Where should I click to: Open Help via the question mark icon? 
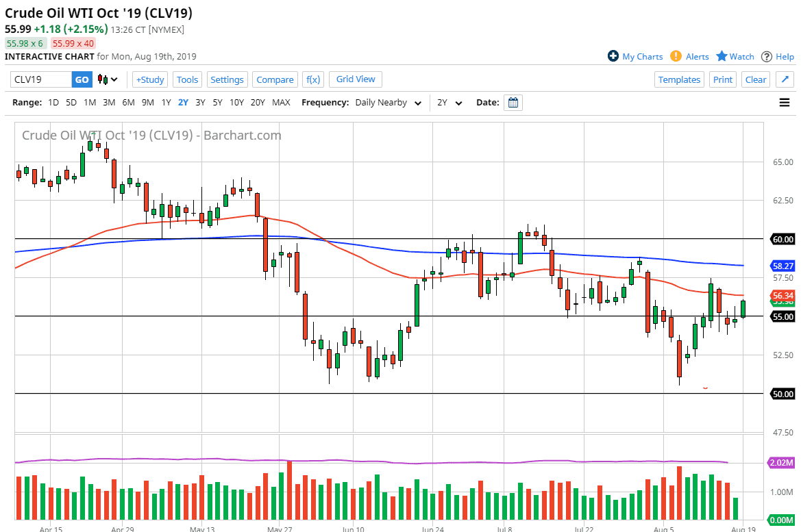(x=767, y=56)
